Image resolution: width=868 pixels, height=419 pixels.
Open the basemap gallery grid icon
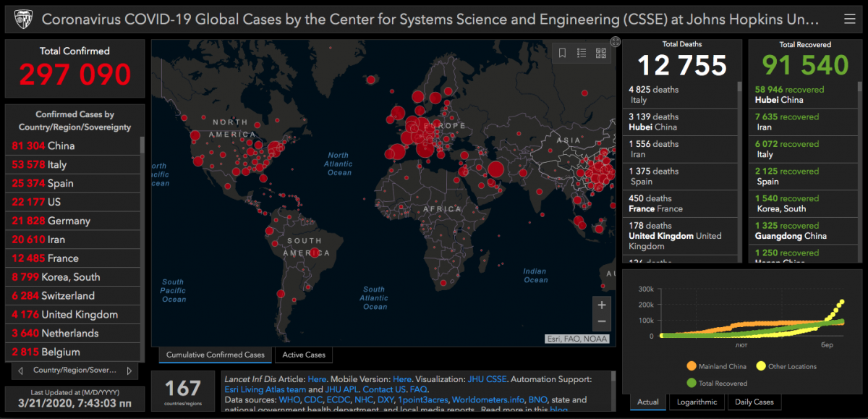601,53
